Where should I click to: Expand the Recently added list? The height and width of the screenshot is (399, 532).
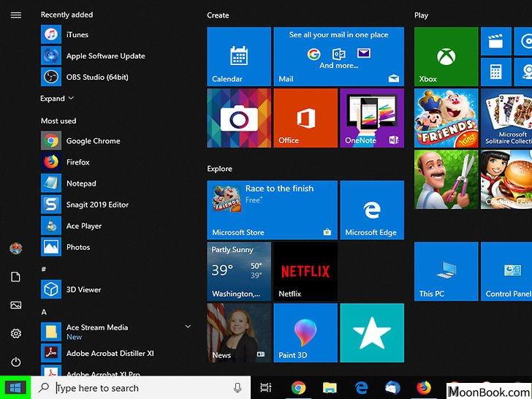(57, 99)
